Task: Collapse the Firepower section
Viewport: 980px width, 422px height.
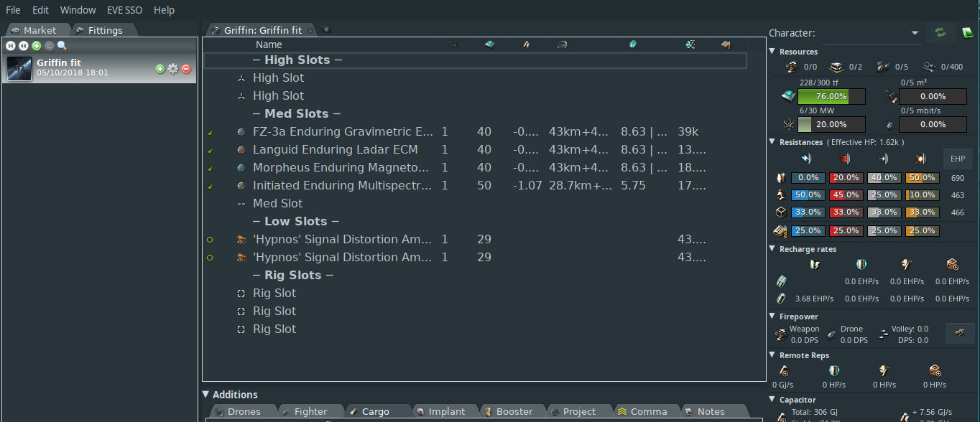Action: point(772,316)
